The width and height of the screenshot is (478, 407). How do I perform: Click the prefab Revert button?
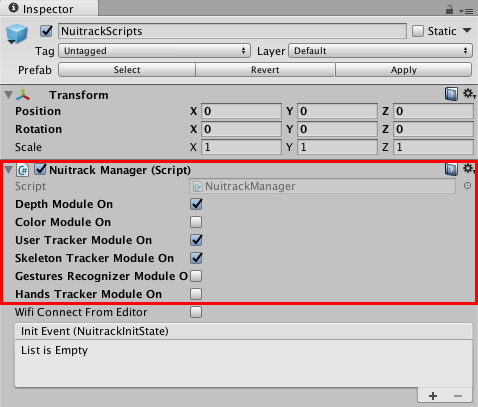pyautogui.click(x=265, y=70)
